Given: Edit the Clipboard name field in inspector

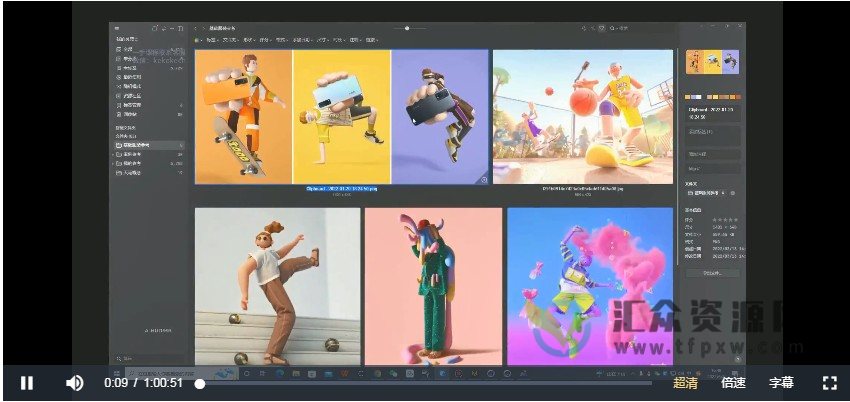Looking at the screenshot, I should click(713, 113).
